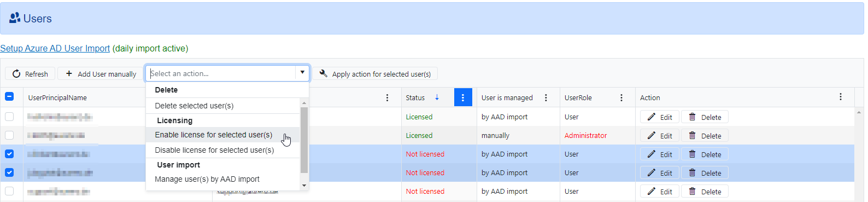Click in the Select an action field
Viewport: 868px width, 202px height.
[x=221, y=73]
